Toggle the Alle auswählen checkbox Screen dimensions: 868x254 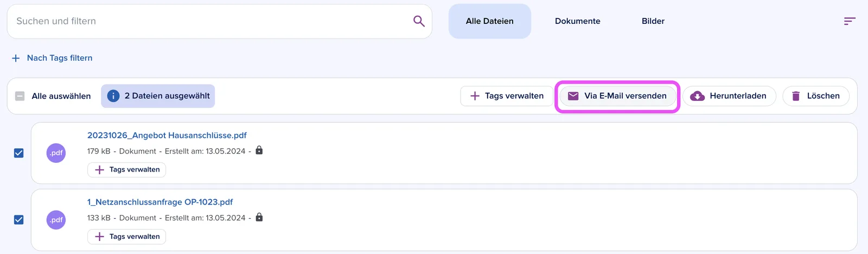(x=20, y=96)
